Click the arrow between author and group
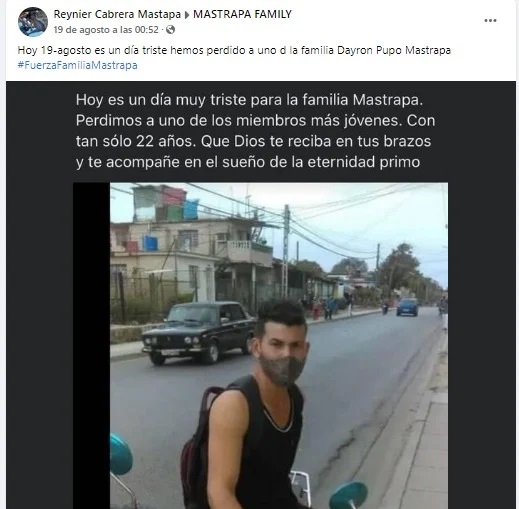Screen dimensions: 519x509 click(187, 15)
